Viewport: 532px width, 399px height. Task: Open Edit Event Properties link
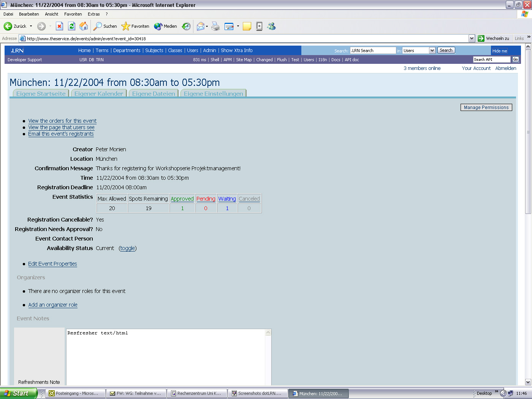pos(52,264)
